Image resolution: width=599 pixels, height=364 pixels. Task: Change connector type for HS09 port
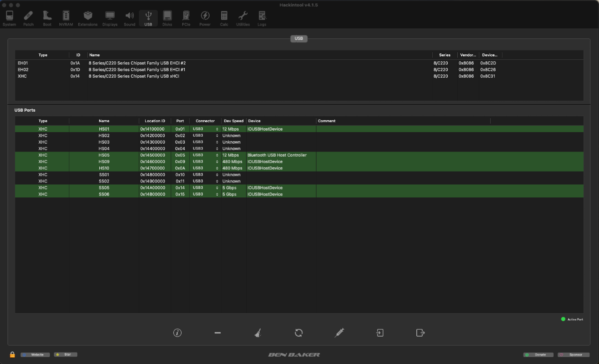205,162
